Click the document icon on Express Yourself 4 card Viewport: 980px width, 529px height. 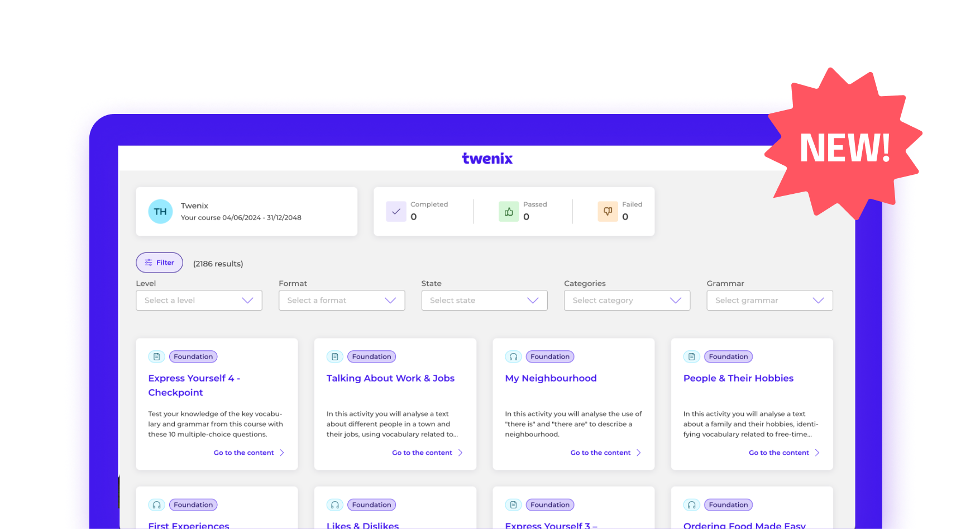156,356
